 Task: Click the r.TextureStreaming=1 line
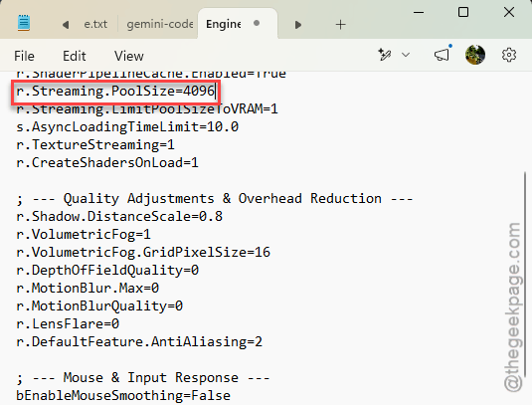tap(95, 145)
